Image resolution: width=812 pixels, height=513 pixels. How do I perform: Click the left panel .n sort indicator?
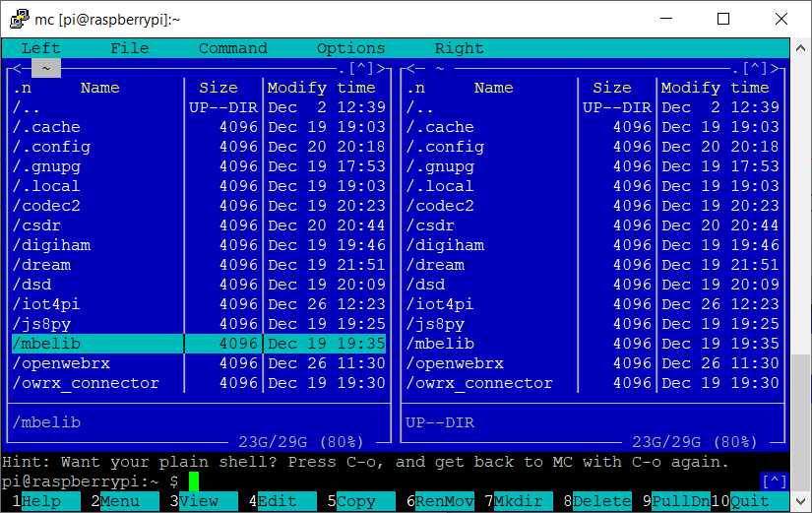22,88
